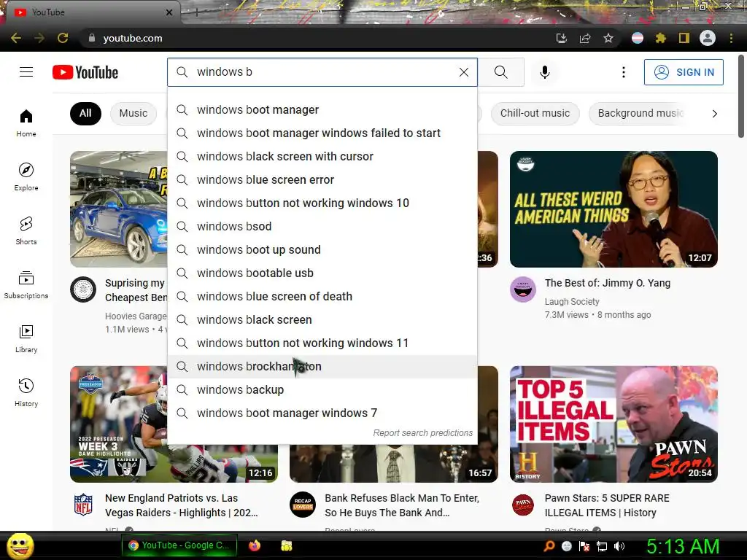Open Laugh Society channel link
The height and width of the screenshot is (560, 747).
pyautogui.click(x=572, y=301)
